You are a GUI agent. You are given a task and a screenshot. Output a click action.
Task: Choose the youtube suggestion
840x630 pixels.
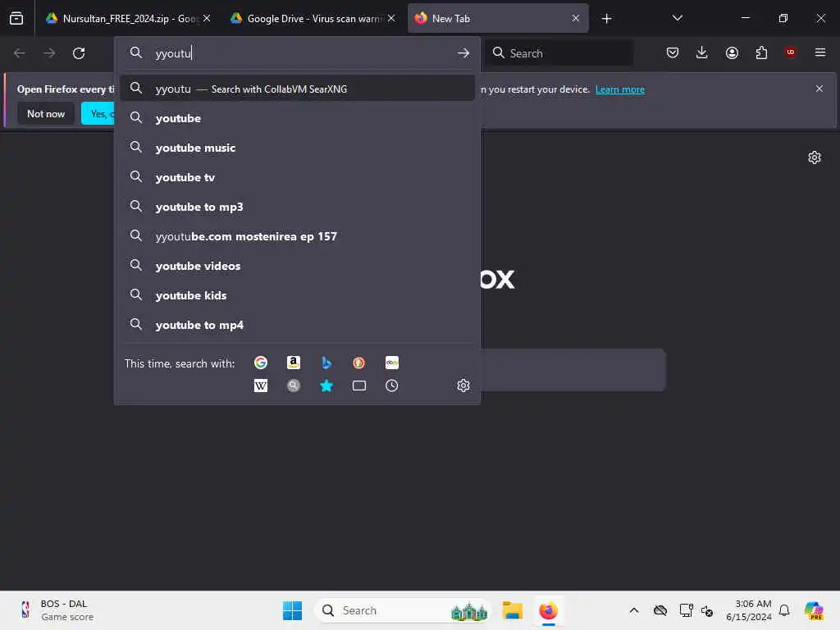[297, 118]
